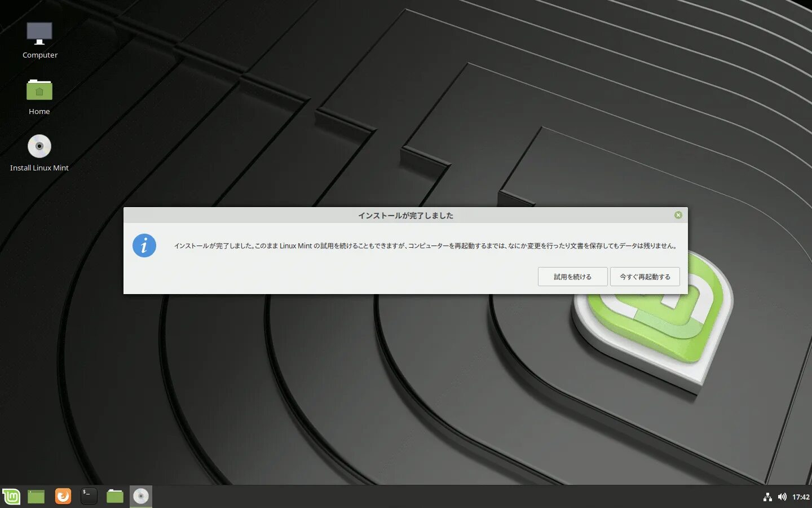Select the installer window in taskbar
This screenshot has width=812, height=508.
point(141,497)
